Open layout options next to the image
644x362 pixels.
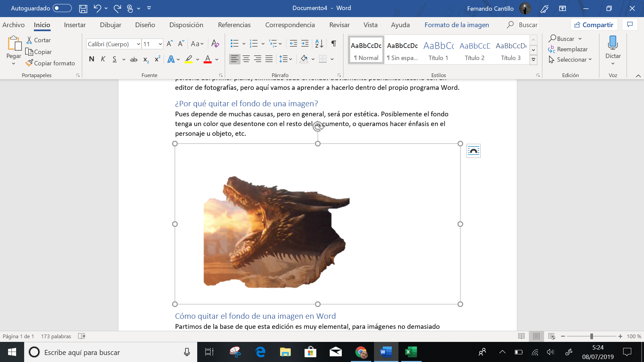click(x=473, y=151)
